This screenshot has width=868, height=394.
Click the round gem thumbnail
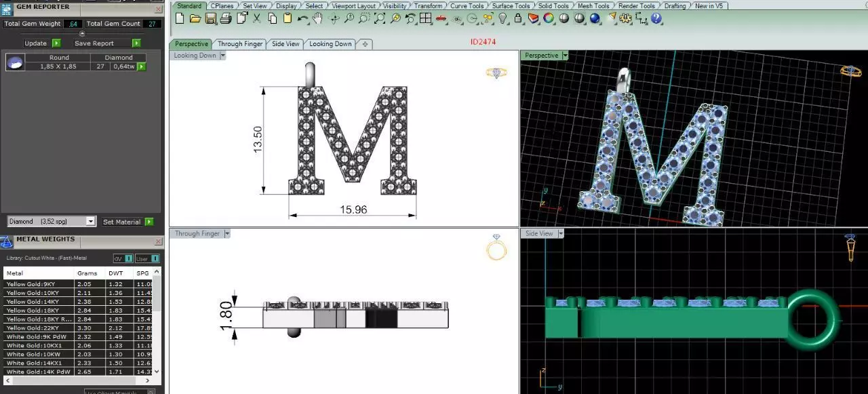tap(15, 62)
